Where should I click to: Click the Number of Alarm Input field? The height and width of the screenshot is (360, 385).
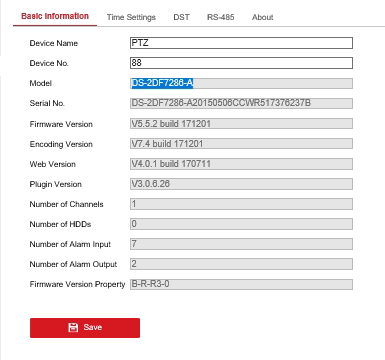[x=241, y=244]
